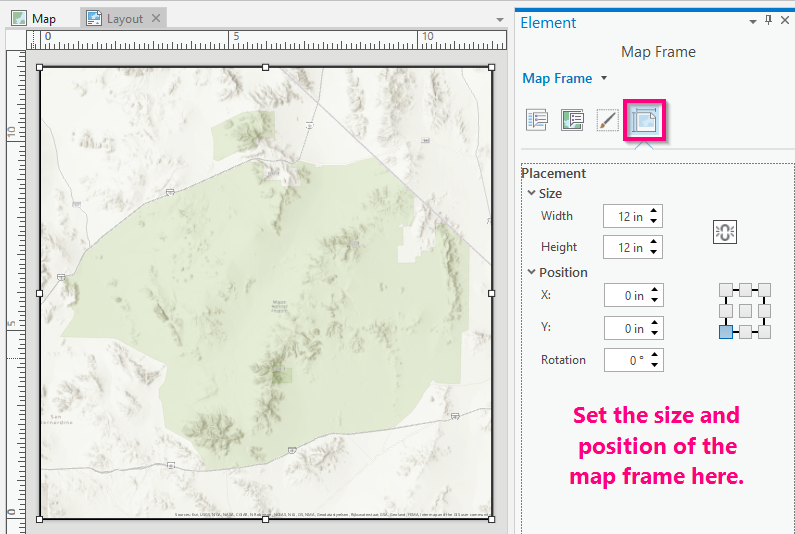795x534 pixels.
Task: Open the Element pane options menu arrow
Action: coord(753,21)
